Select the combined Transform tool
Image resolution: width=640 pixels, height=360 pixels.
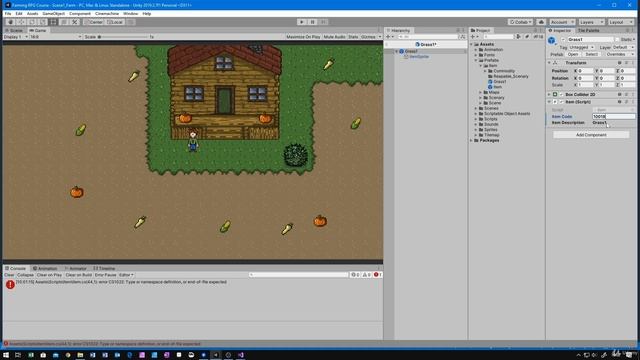[64, 22]
